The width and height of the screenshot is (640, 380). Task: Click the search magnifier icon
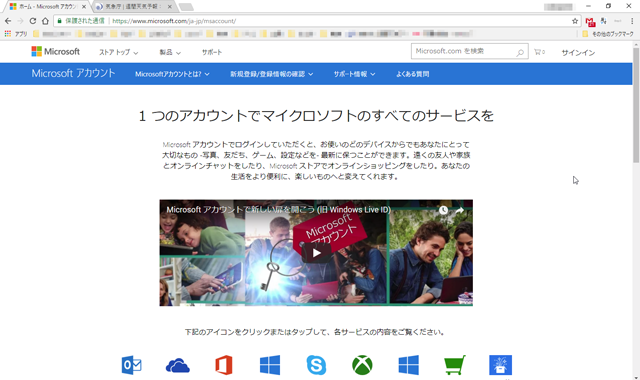[520, 52]
